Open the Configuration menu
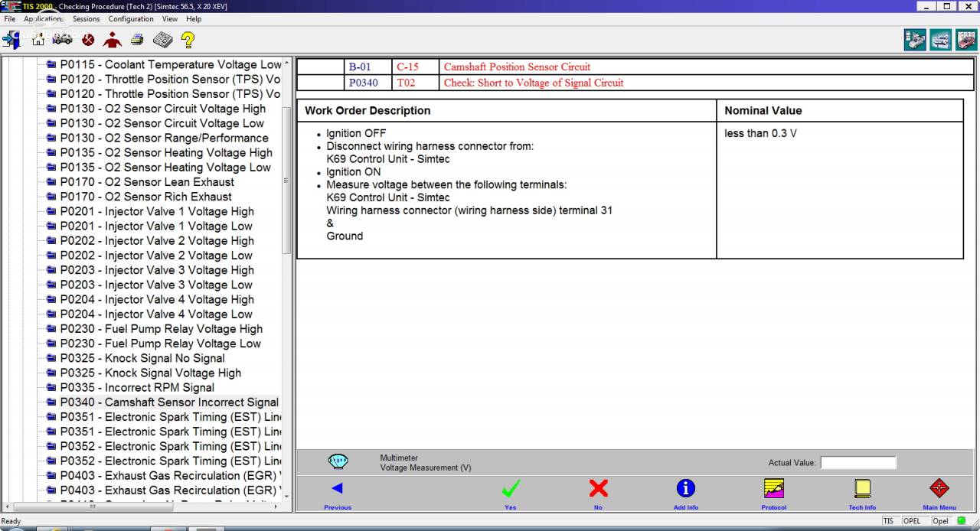Viewport: 980px width, 531px height. (x=131, y=18)
